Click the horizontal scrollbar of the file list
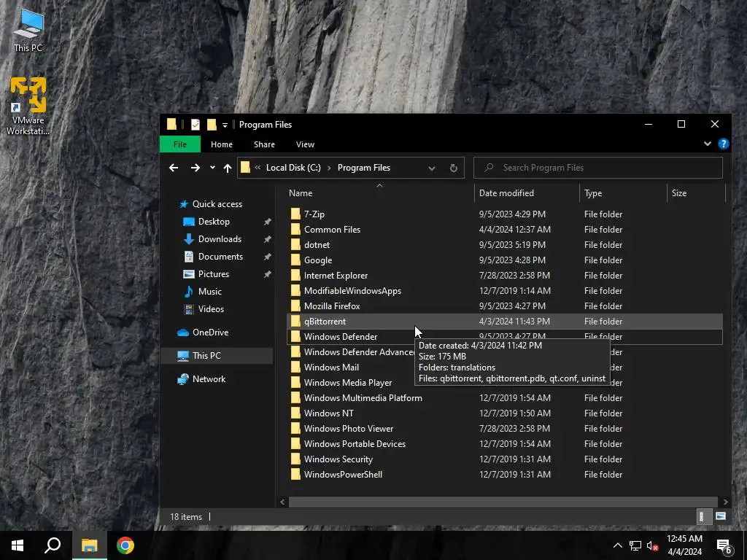The image size is (747, 560). tap(503, 502)
